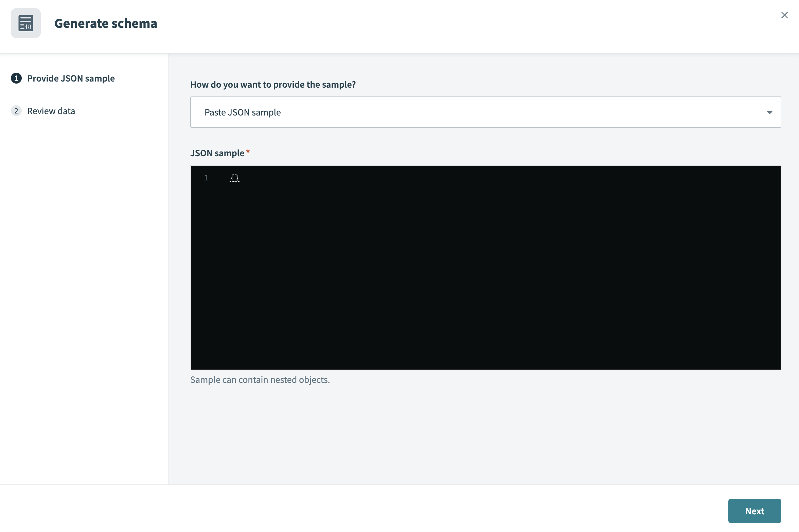Viewport: 799px width, 532px height.
Task: Click the close X of the dialog
Action: point(784,15)
